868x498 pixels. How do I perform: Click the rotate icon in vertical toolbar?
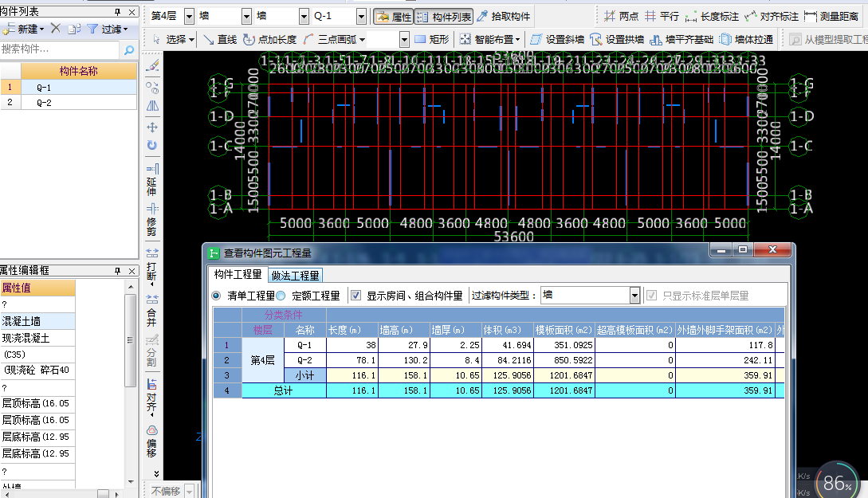click(x=153, y=145)
